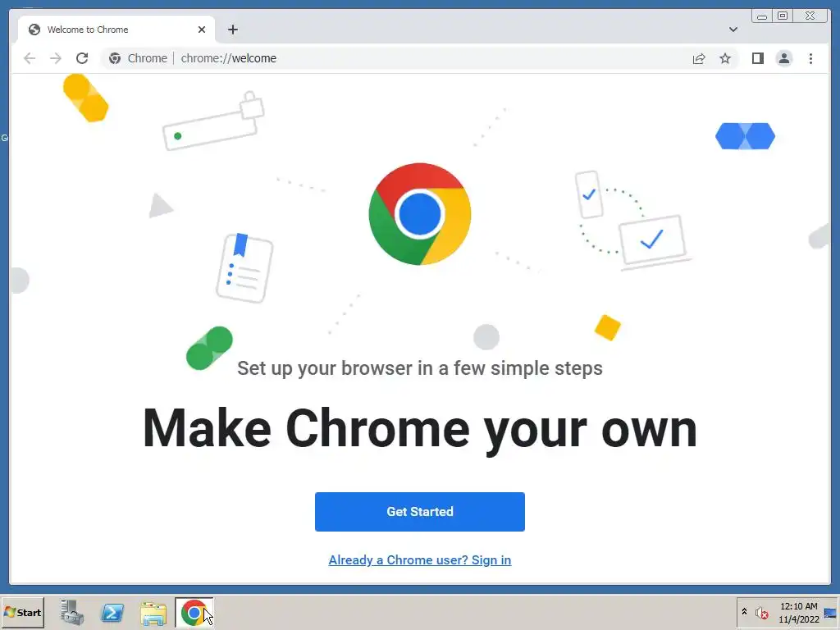Click the muted volume tray icon
The width and height of the screenshot is (840, 630).
point(761,612)
